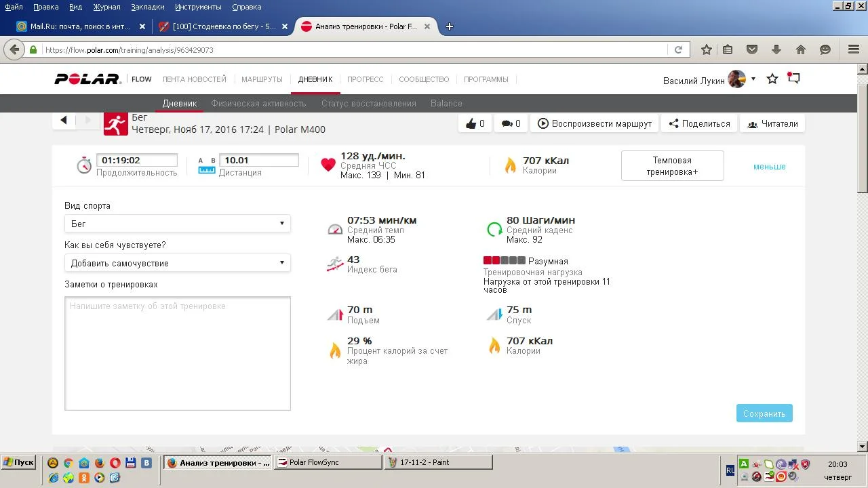This screenshot has width=868, height=488.
Task: Select the Статус восстановления sub-tab
Action: (369, 103)
